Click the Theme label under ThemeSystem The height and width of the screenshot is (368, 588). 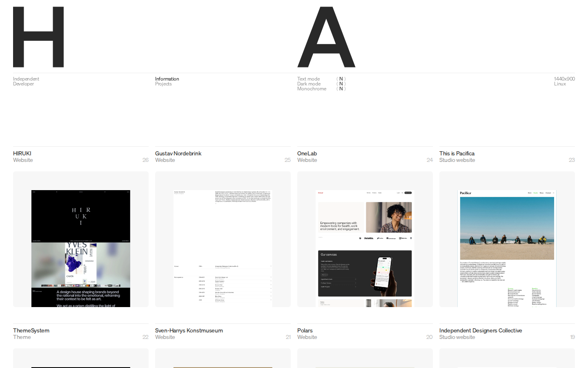(x=22, y=337)
